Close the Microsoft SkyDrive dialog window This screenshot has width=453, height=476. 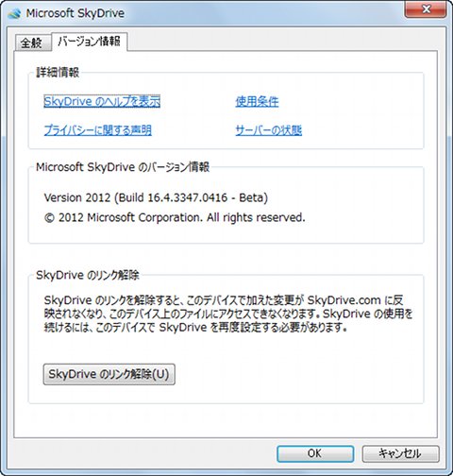(x=426, y=9)
